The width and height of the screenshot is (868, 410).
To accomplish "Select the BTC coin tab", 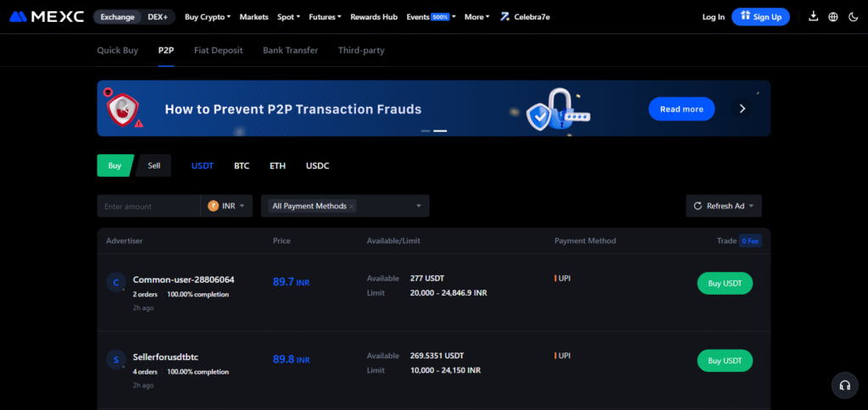I will 242,165.
